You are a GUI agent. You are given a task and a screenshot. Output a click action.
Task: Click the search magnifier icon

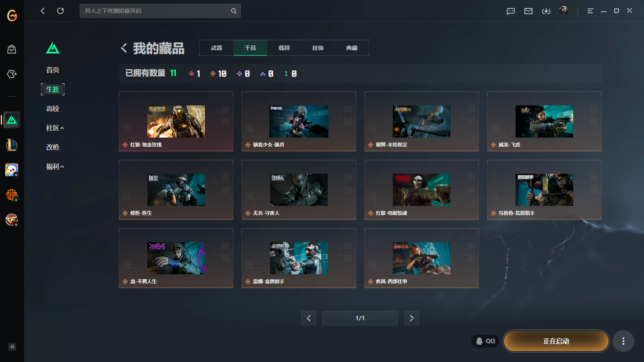point(233,11)
